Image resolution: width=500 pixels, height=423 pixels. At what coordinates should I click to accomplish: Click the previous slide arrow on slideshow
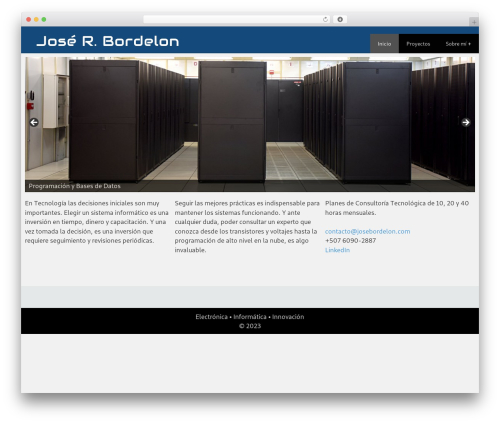point(34,122)
